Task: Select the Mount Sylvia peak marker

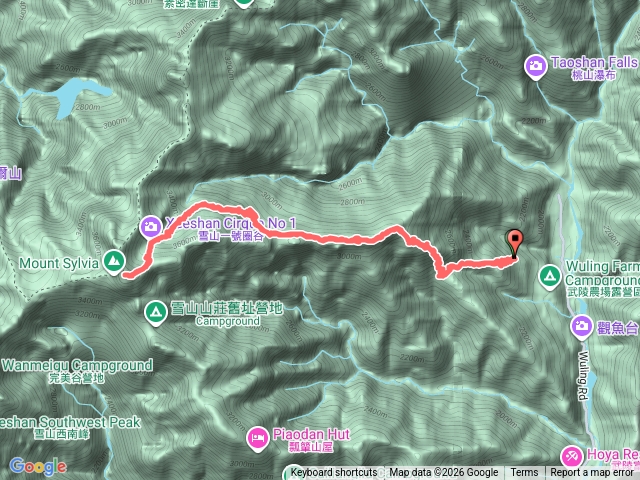Action: pos(114,262)
